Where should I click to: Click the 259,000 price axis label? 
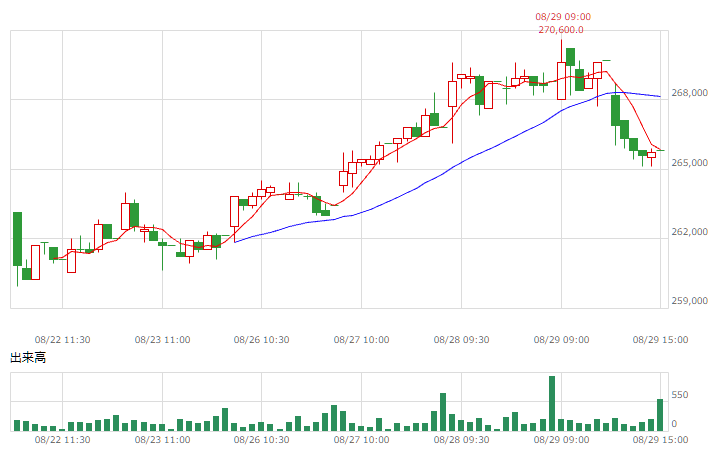click(x=689, y=301)
